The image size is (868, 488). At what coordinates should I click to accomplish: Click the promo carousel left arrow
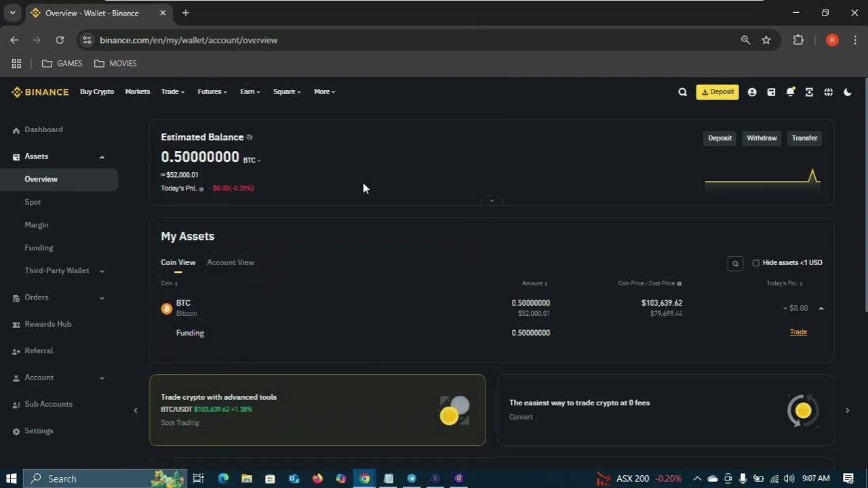click(x=136, y=411)
